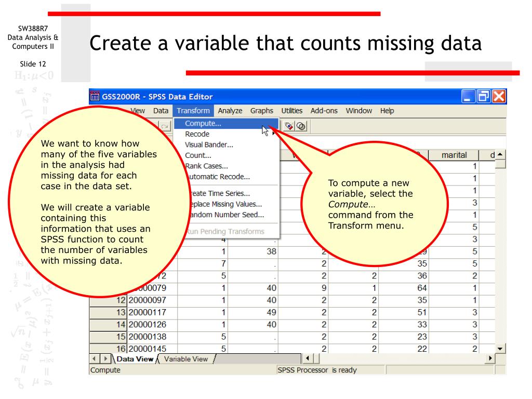Click the horizontal scrollbar left arrow

click(x=308, y=358)
